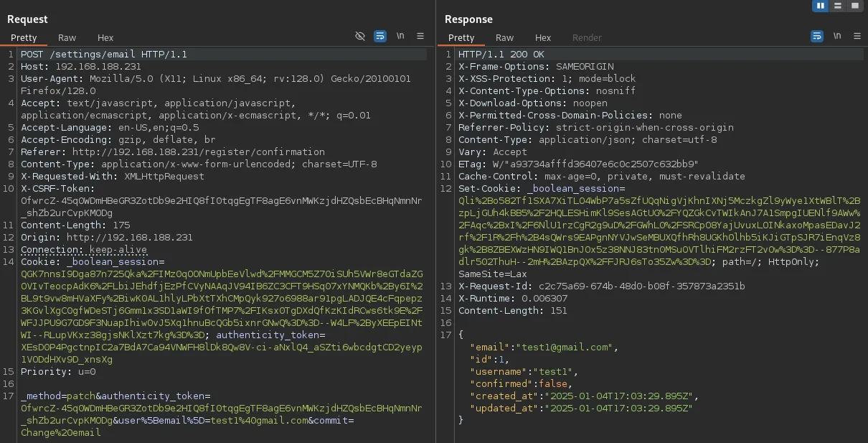
Task: Select the side-by-side layout icon
Action: (x=820, y=6)
